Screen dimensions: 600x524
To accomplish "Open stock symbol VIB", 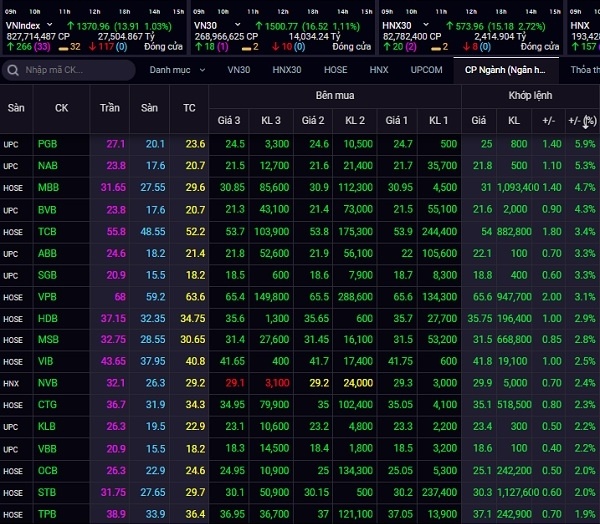I will tap(45, 361).
